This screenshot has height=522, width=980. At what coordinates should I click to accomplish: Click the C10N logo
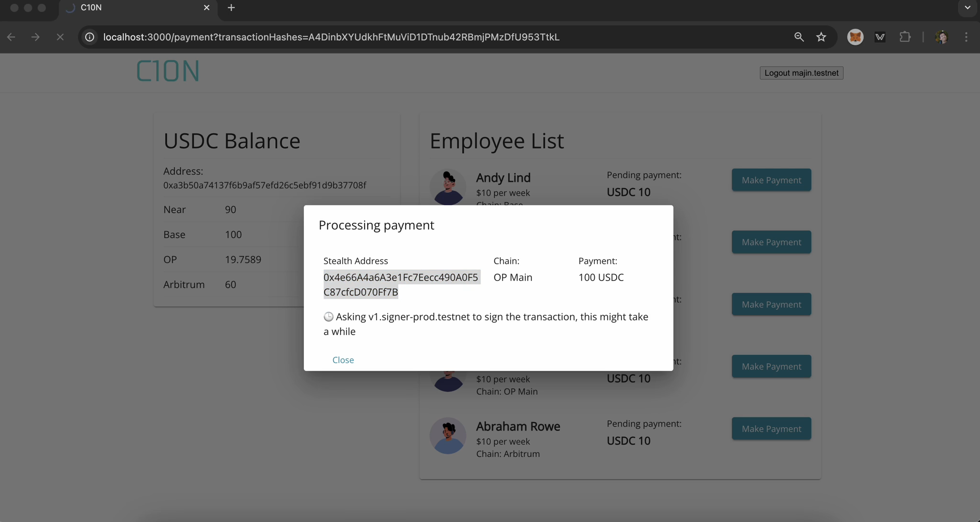(167, 71)
